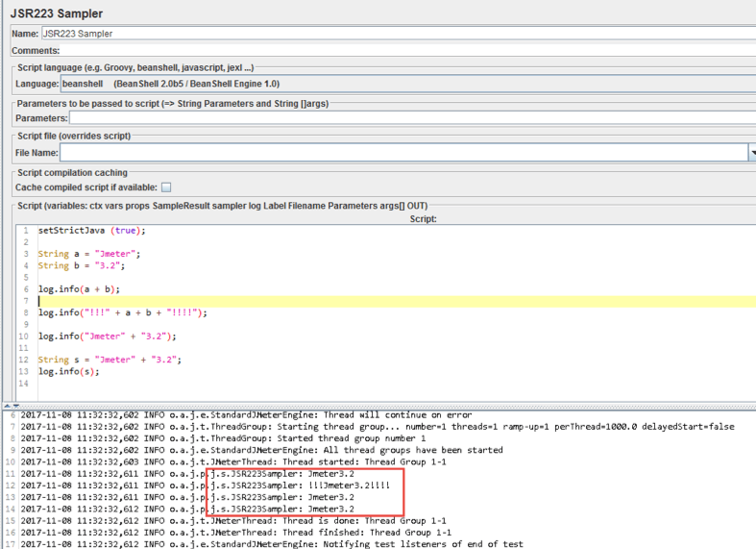
Task: Click the JSR223 Sampler panel title
Action: [x=57, y=13]
